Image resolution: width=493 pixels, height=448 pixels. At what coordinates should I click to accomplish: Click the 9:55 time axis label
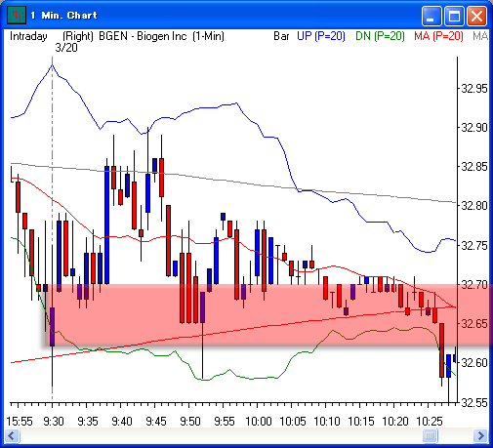(225, 422)
